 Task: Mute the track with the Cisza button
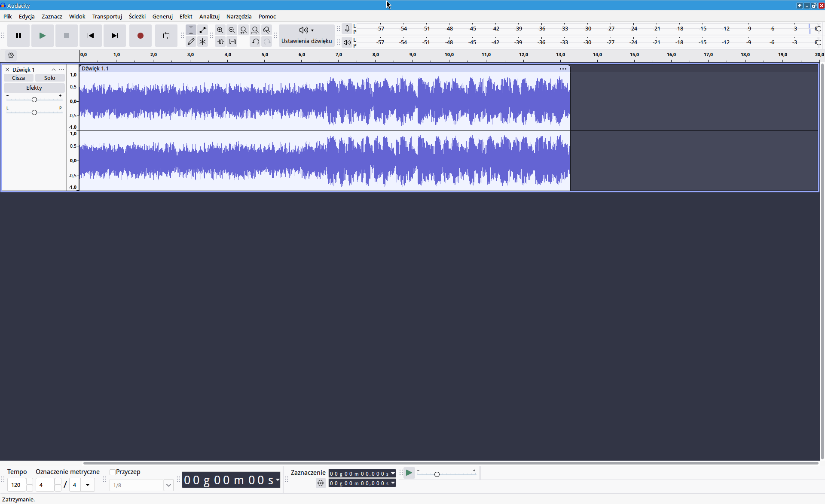(18, 78)
